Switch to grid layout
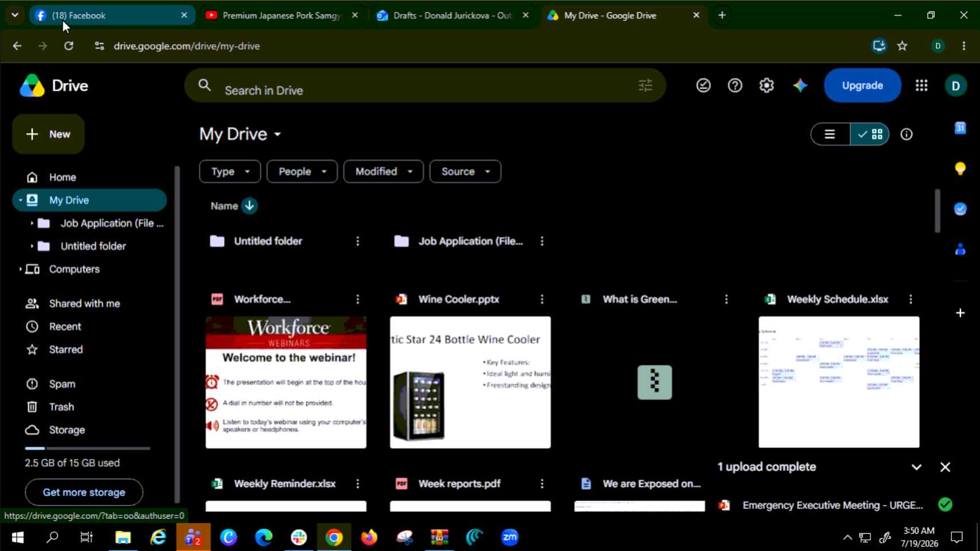The width and height of the screenshot is (980, 551). coord(870,134)
